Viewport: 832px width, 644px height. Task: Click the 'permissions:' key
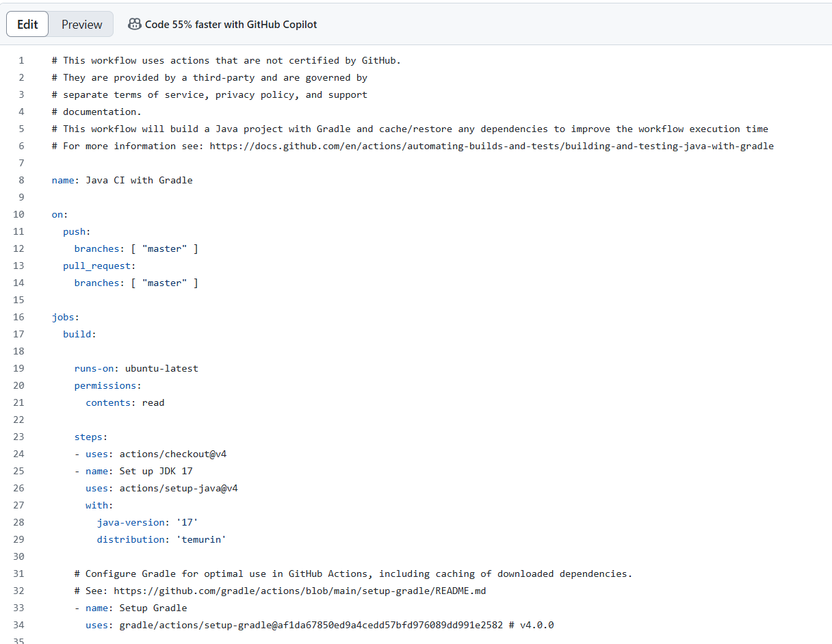[108, 385]
